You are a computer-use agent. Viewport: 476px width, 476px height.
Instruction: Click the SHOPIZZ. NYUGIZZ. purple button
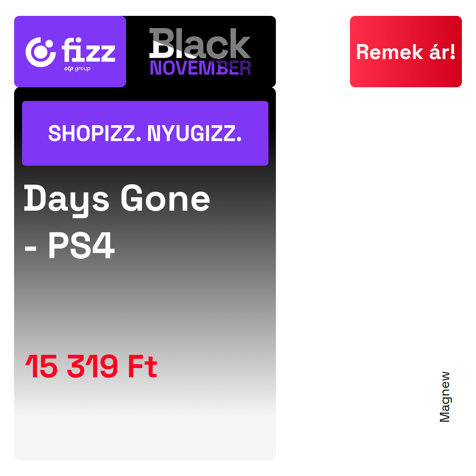tap(145, 133)
